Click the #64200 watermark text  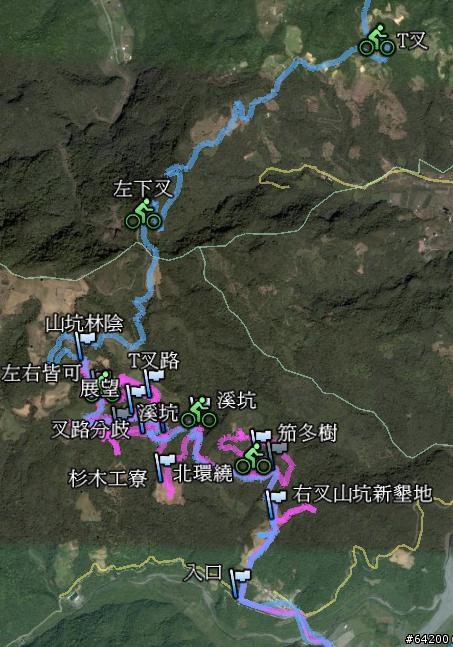pyautogui.click(x=428, y=639)
